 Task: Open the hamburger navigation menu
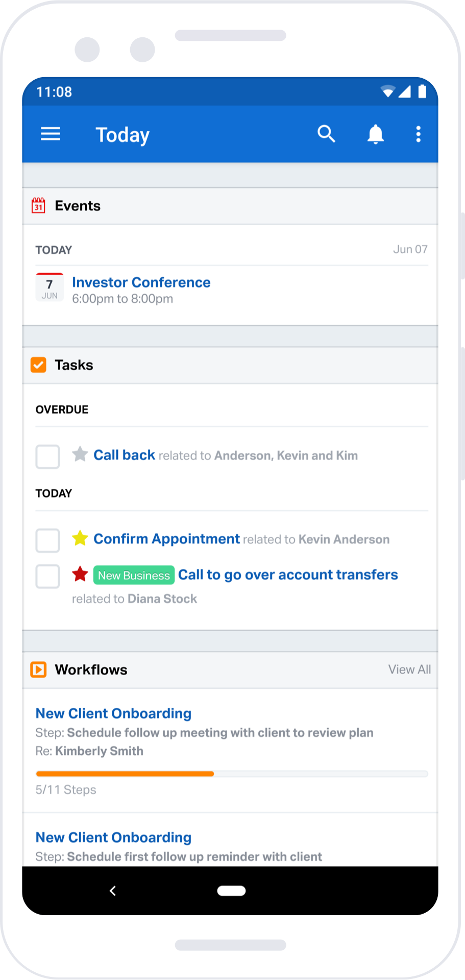[x=51, y=134]
